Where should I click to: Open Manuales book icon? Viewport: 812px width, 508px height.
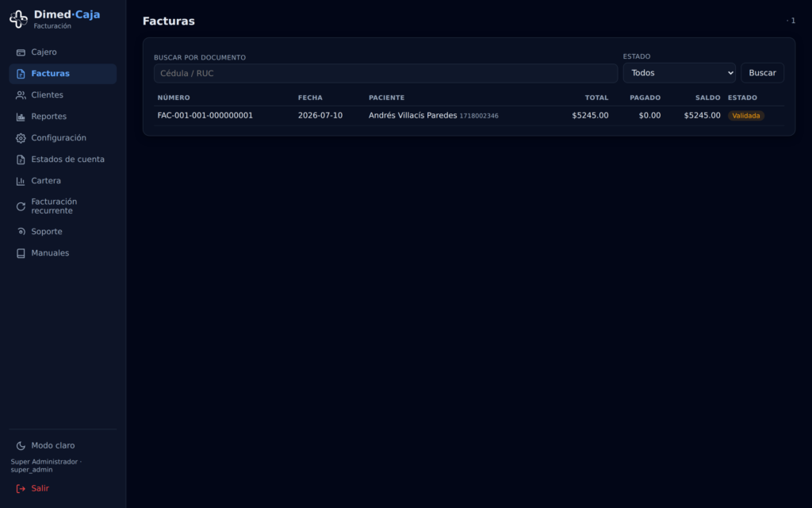point(21,253)
